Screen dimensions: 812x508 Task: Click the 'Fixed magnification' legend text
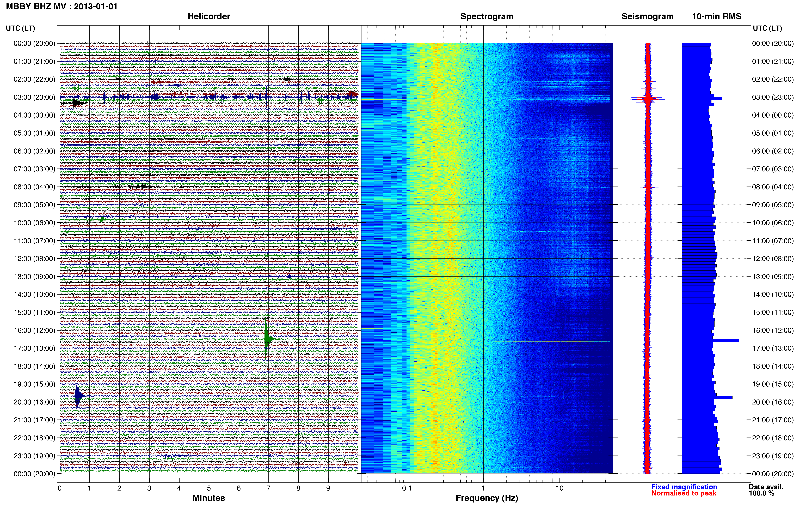click(x=684, y=487)
